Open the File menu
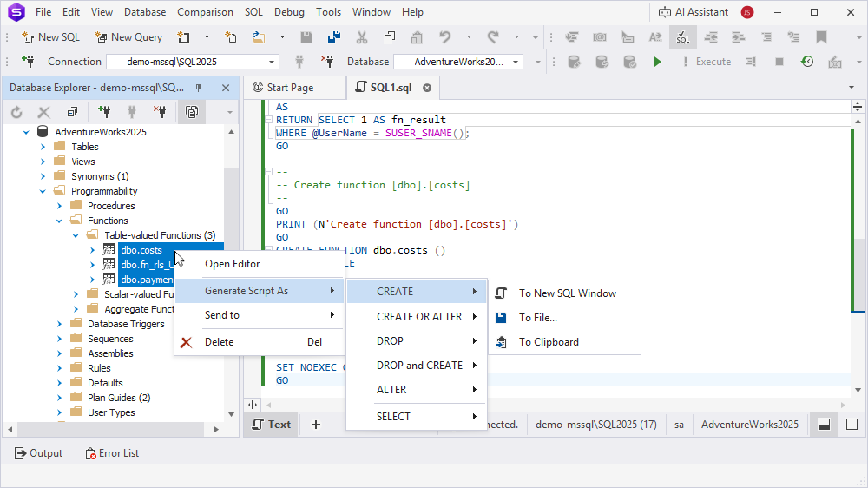Screen dimensions: 868x488 (43, 11)
